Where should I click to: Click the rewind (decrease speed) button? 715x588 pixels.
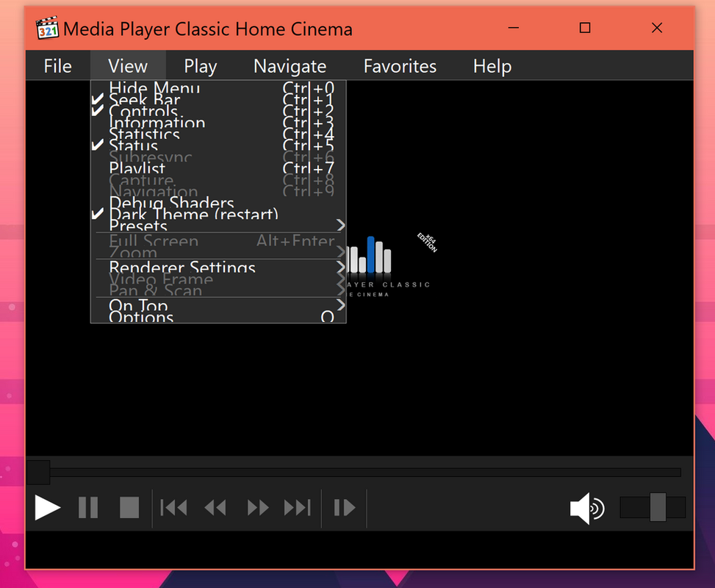215,508
